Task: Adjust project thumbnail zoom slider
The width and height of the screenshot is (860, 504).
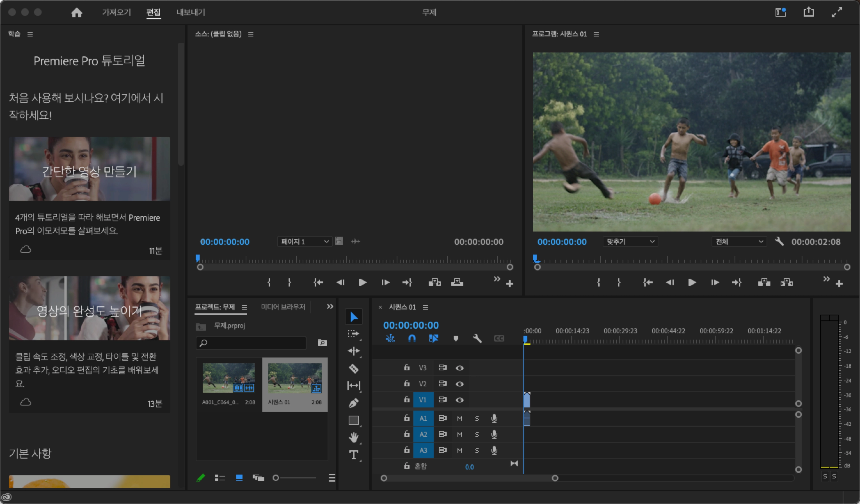Action: (276, 478)
